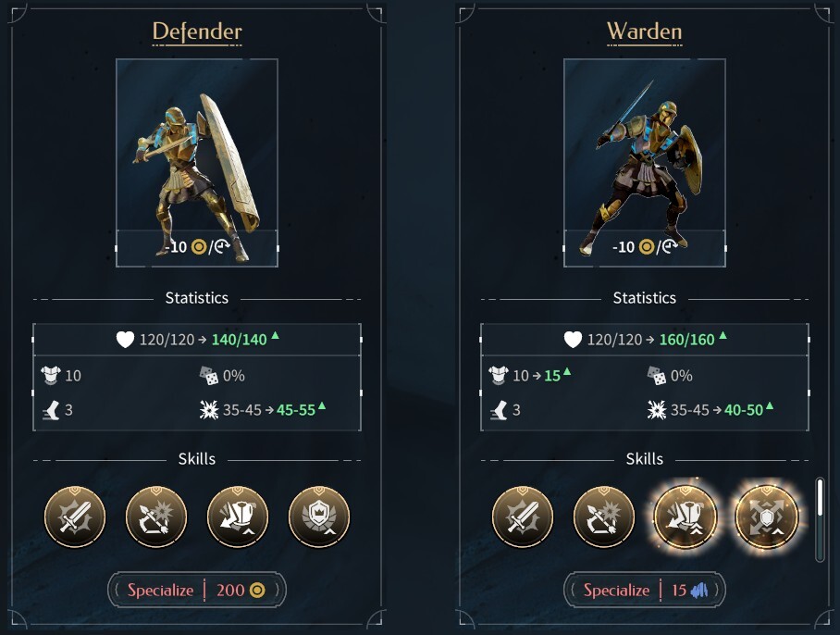Image resolution: width=840 pixels, height=635 pixels.
Task: Click the Defender health heart icon
Action: 126,340
